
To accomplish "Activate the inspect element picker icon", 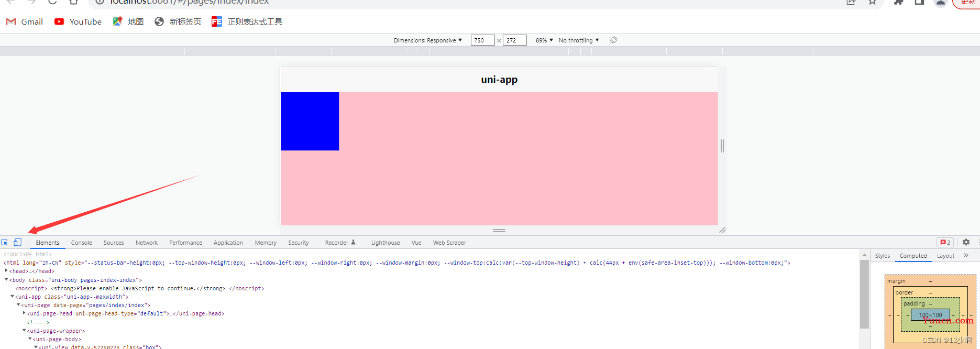I will 5,242.
